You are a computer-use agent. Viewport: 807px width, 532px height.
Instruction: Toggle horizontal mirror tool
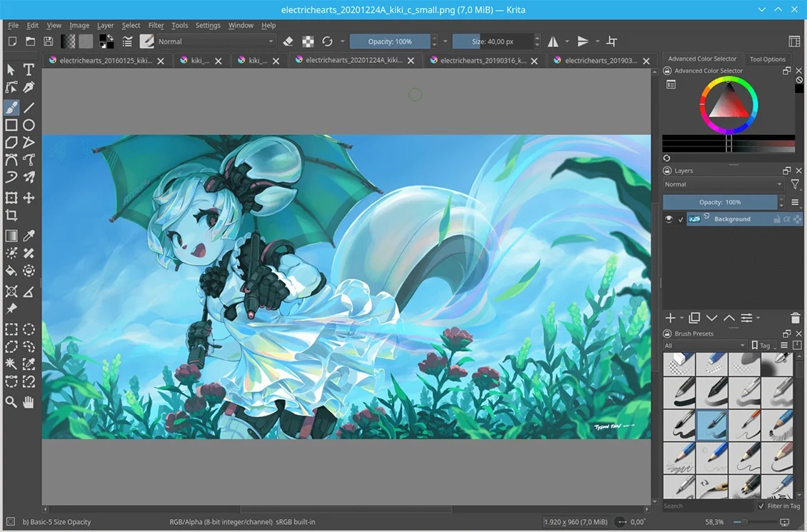(553, 41)
